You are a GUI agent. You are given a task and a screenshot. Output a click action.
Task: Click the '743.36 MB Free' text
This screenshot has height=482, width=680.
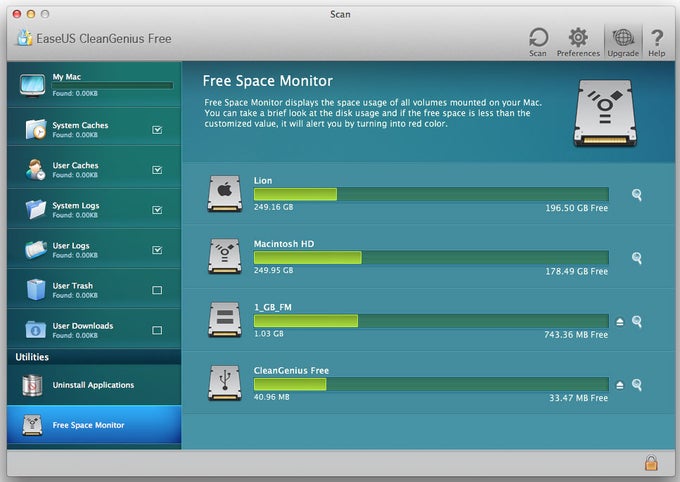pyautogui.click(x=576, y=335)
